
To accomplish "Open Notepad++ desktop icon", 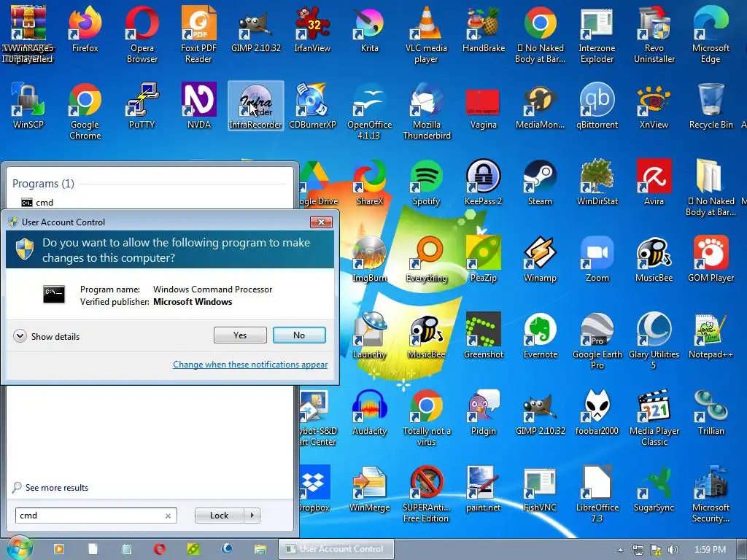I will (711, 335).
